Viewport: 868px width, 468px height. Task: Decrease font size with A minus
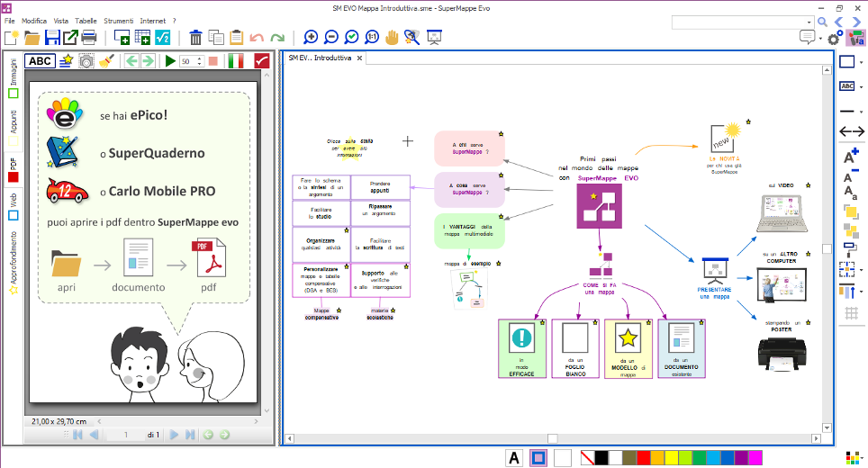tap(850, 175)
